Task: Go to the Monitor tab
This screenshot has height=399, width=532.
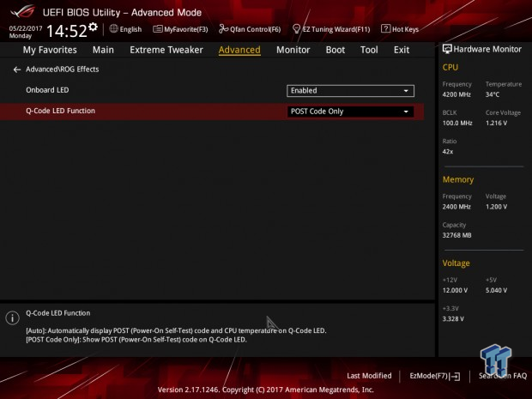Action: pos(293,50)
